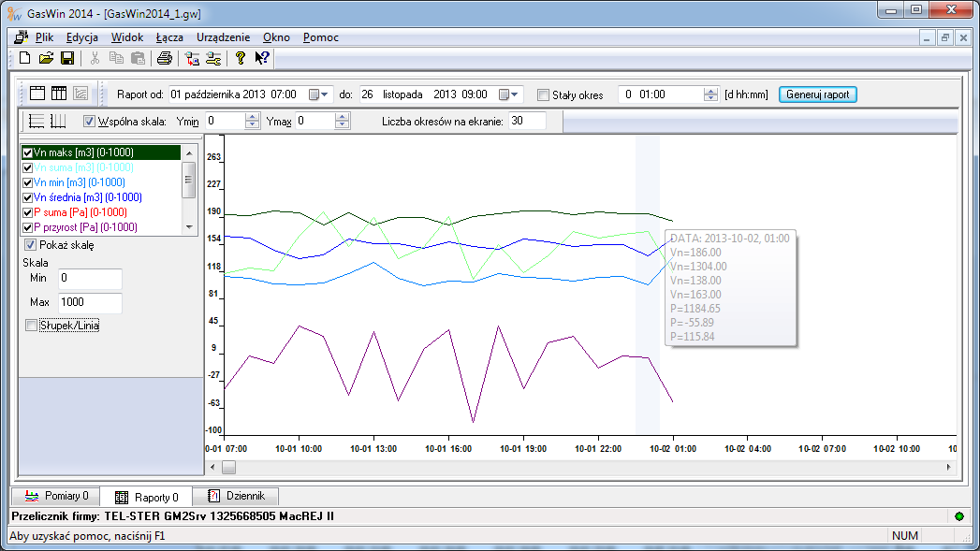Viewport: 980px width, 551px height.
Task: Click Liczba okresów na ekranie field
Action: pos(527,122)
